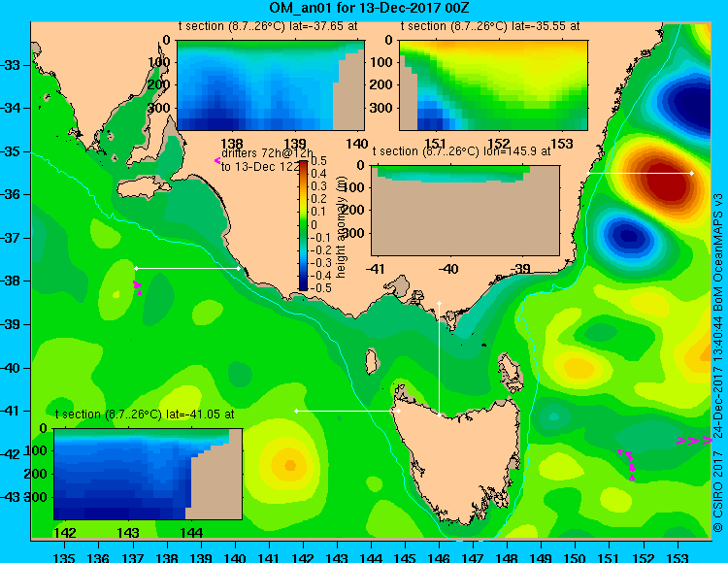
Task: Click the 135 longitude axis label
Action: pos(64,557)
